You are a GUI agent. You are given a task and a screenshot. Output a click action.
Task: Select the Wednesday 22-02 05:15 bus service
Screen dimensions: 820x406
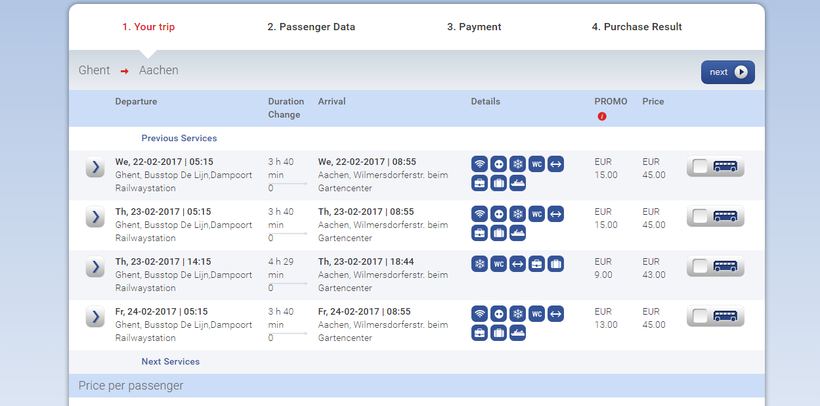point(715,167)
